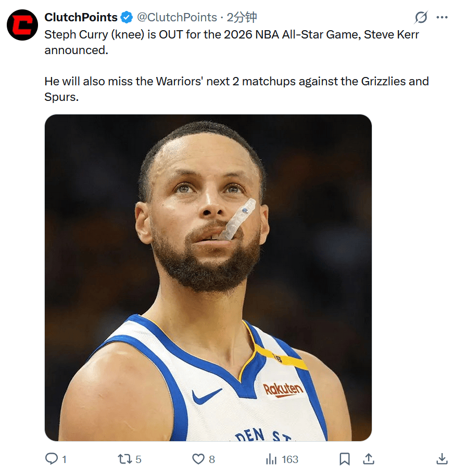Screen dimensions: 453x476
Task: Click the like count of 8
Action: click(x=212, y=459)
